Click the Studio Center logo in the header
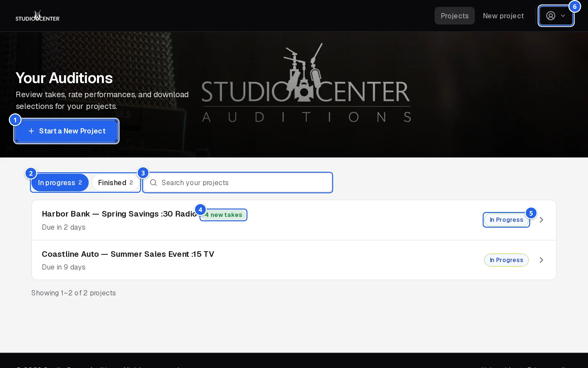Viewport: 588px width, 368px height. [38, 16]
